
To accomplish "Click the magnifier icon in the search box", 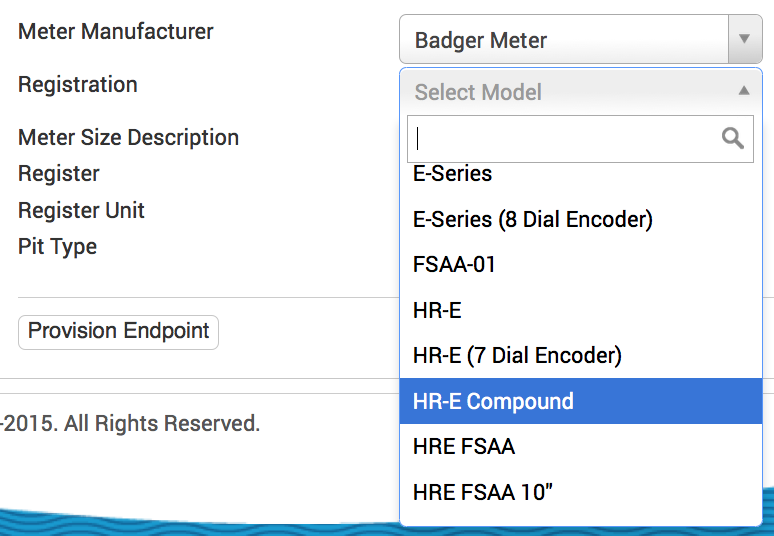I will 733,139.
